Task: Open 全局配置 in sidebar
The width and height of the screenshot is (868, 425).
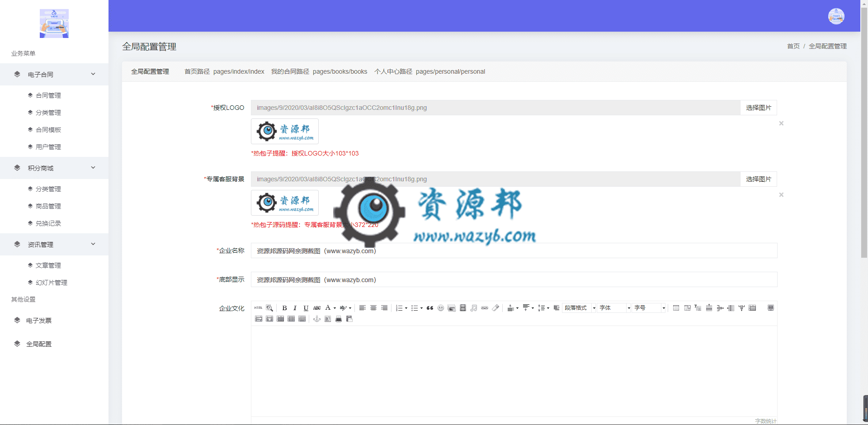Action: pos(39,344)
